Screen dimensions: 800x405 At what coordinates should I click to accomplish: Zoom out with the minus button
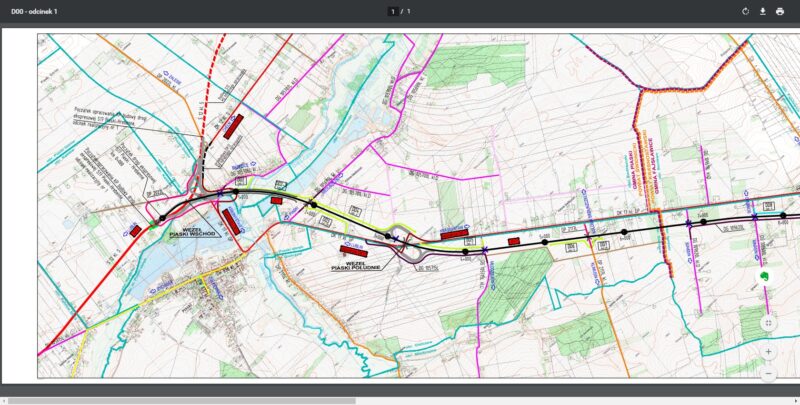pos(767,373)
